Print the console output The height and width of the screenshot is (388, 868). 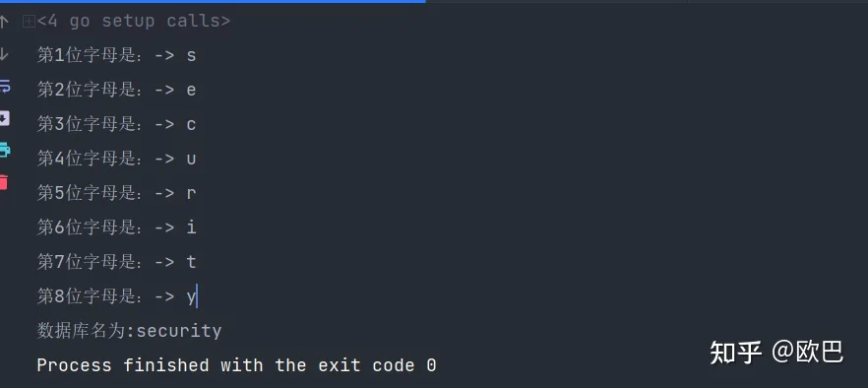(4, 150)
